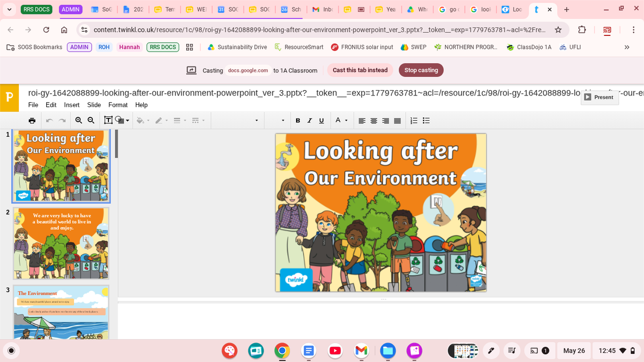Open the Insert menu
Image resolution: width=644 pixels, height=362 pixels.
pyautogui.click(x=72, y=105)
